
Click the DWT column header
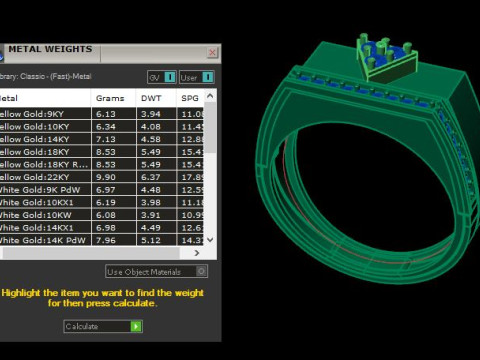[156, 98]
